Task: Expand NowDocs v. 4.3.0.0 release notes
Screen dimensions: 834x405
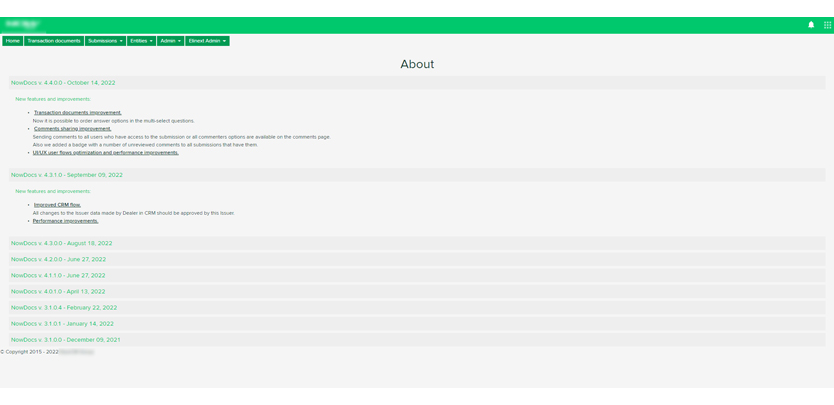Action: point(61,243)
